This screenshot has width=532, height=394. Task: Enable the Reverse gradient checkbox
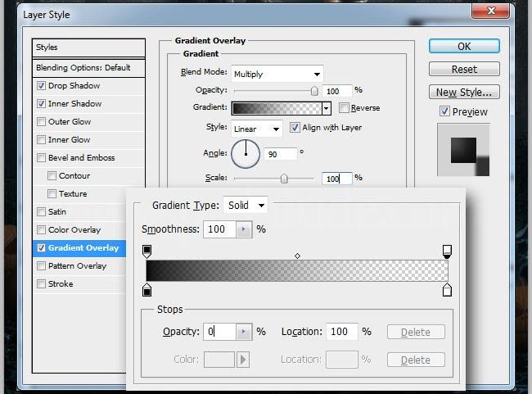[345, 108]
